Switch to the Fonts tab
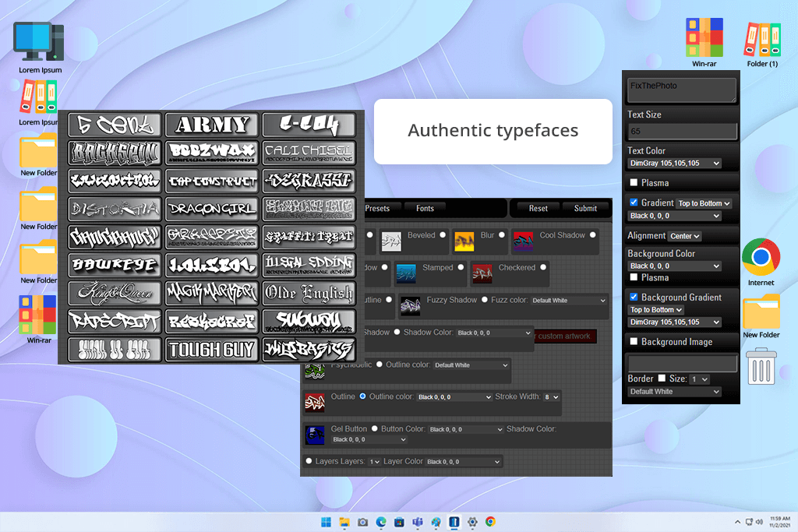The width and height of the screenshot is (798, 532). point(425,209)
